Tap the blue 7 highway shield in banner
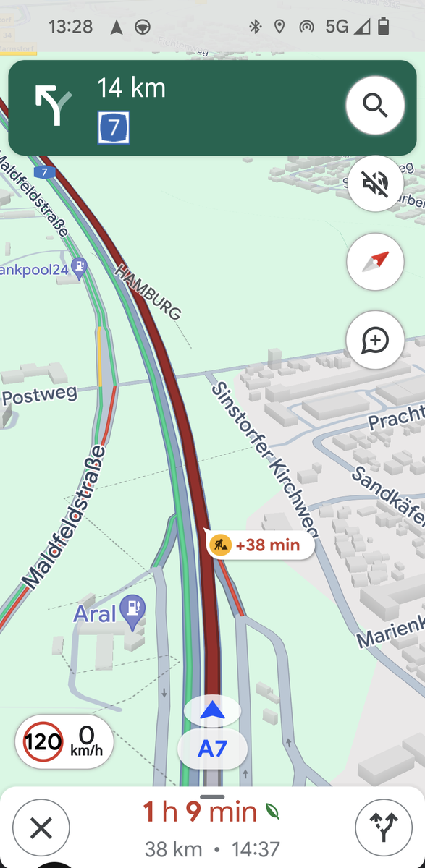The image size is (425, 868). click(114, 127)
